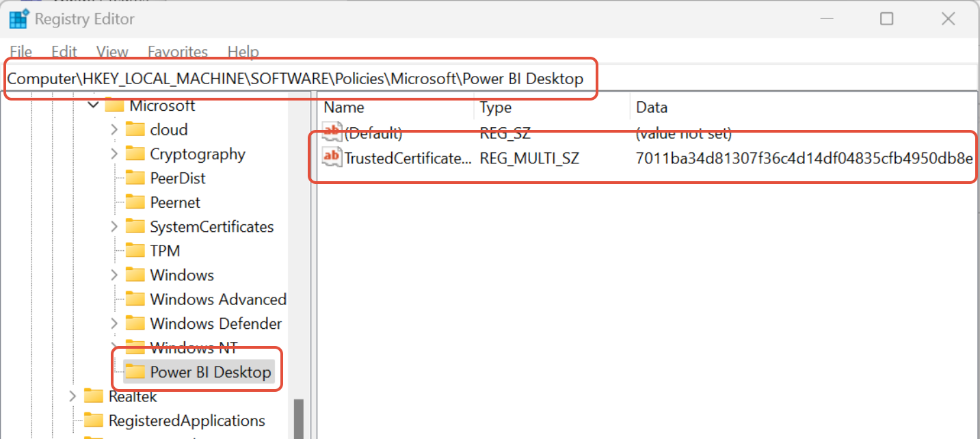Viewport: 980px width, 439px height.
Task: Click the registry path address bar
Action: [x=490, y=79]
